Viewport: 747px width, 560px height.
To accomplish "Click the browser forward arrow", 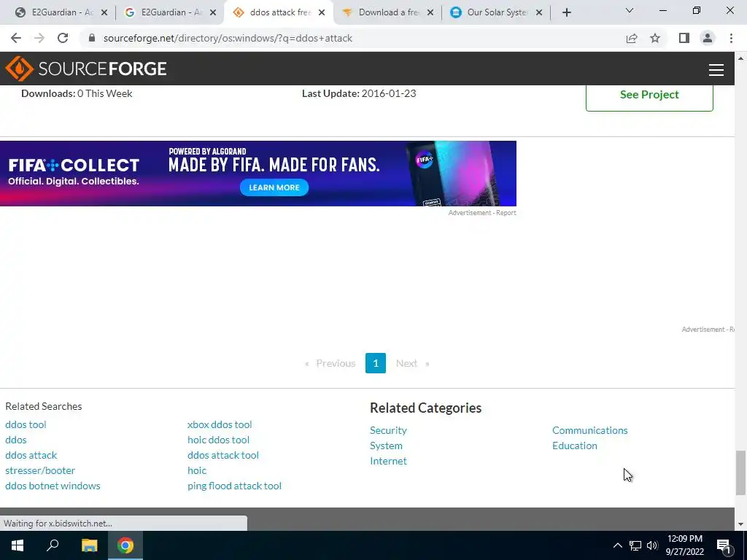I will 39,38.
